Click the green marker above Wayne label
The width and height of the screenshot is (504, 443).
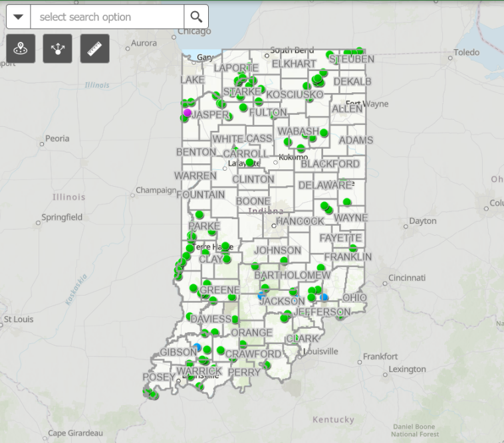pos(347,202)
